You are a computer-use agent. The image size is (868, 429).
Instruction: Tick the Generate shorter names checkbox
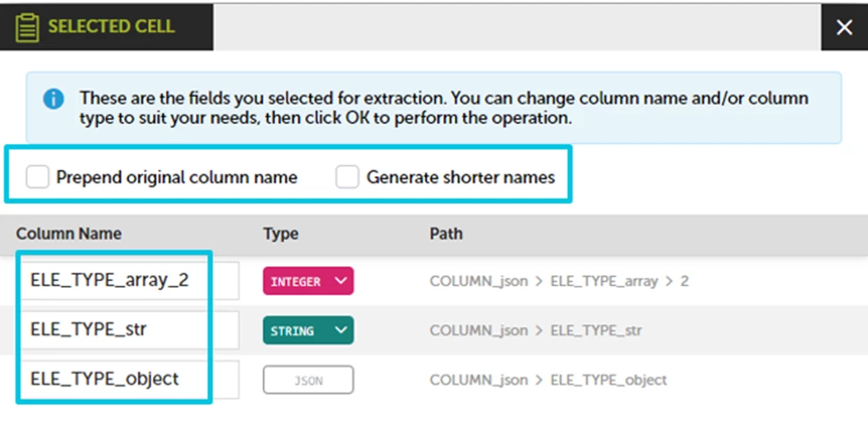(x=347, y=177)
